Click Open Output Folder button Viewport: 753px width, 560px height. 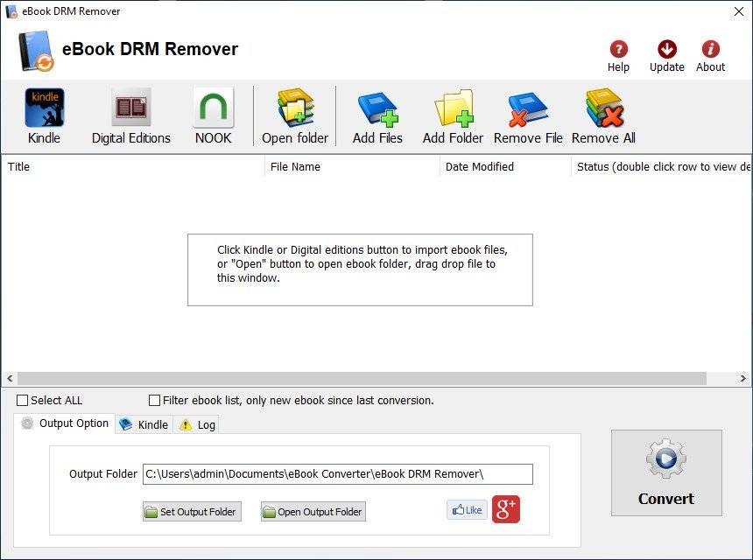(313, 512)
